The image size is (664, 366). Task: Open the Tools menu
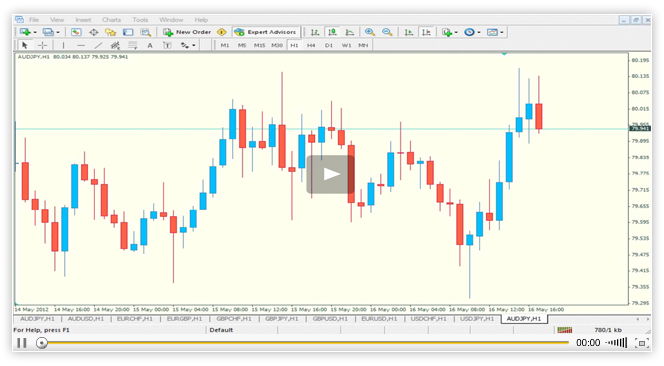(140, 20)
